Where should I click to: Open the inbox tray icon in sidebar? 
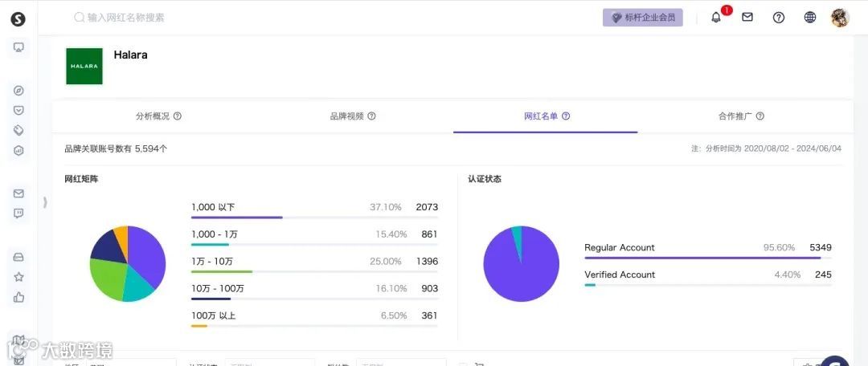click(x=18, y=257)
